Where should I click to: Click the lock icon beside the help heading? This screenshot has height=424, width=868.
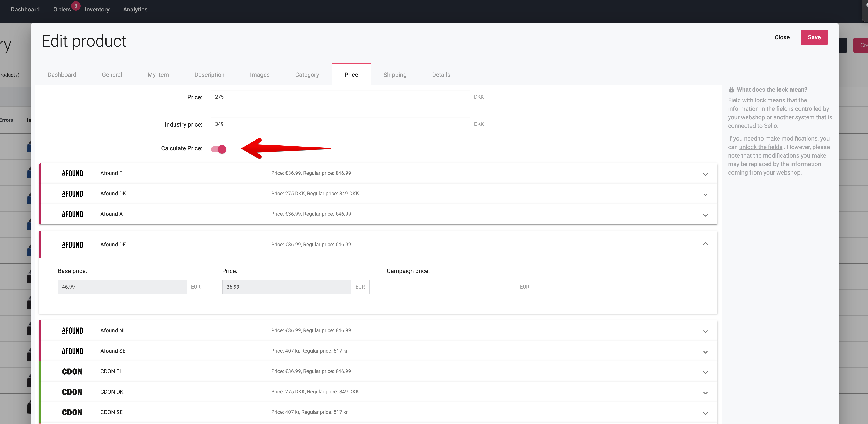tap(731, 90)
